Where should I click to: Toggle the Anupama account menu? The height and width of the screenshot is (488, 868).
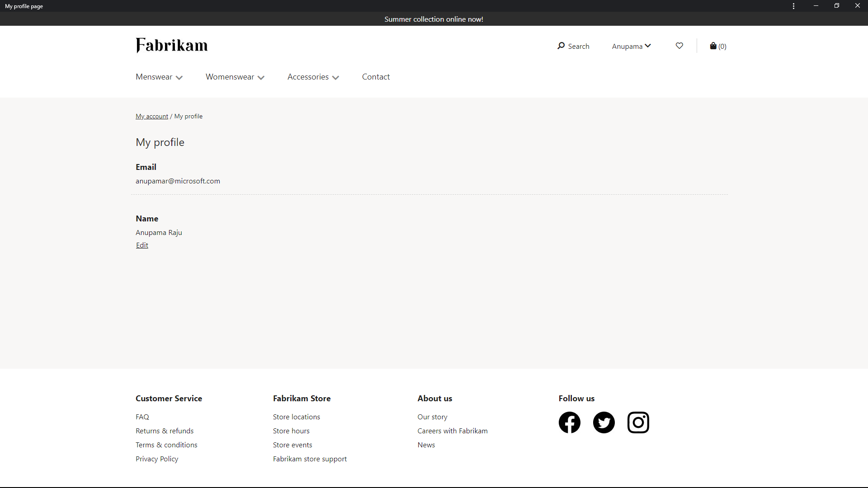631,45
